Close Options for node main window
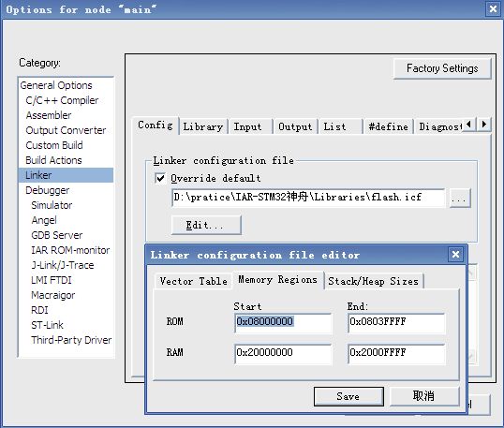 pos(493,8)
